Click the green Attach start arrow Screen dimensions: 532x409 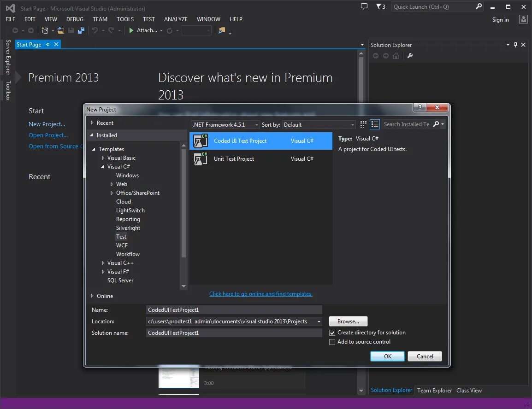(131, 30)
